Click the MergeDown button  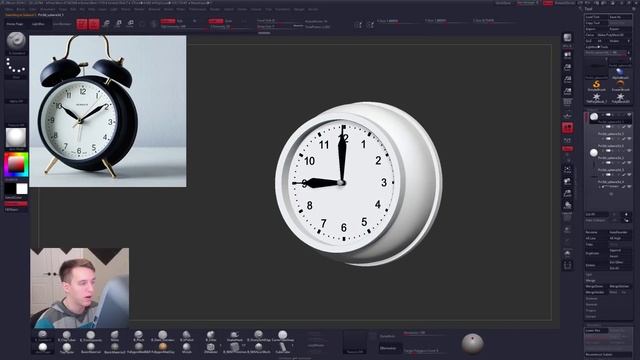click(x=596, y=286)
